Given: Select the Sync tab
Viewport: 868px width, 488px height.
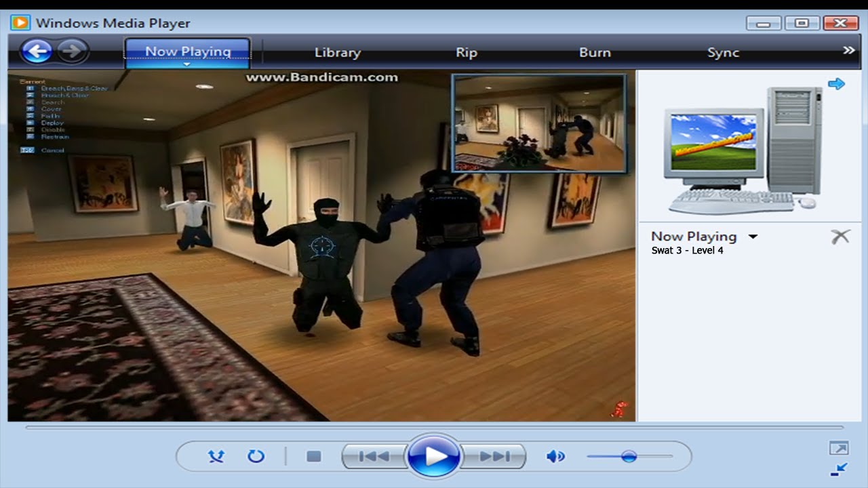Looking at the screenshot, I should tap(723, 52).
